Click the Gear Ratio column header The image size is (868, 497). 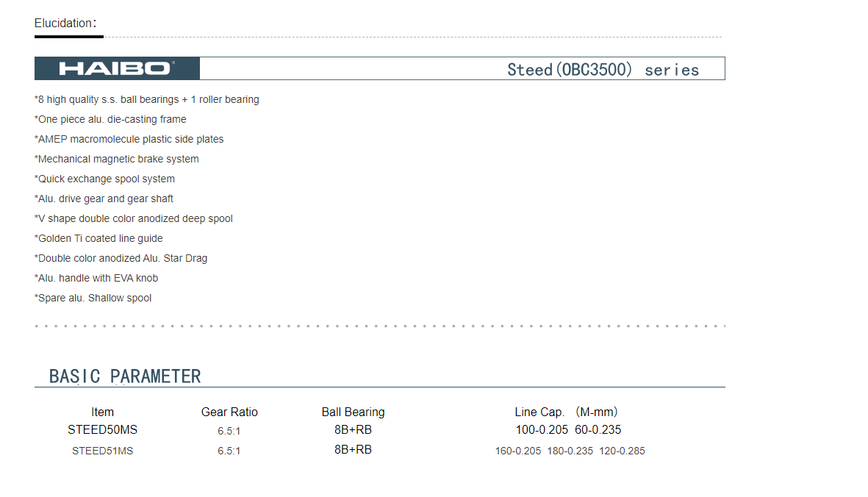point(230,412)
